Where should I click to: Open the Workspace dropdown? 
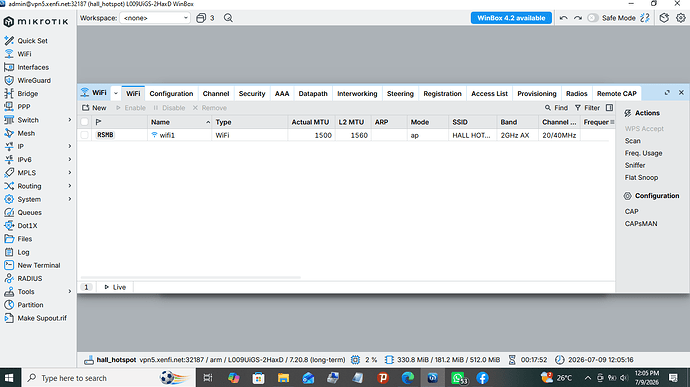click(155, 18)
